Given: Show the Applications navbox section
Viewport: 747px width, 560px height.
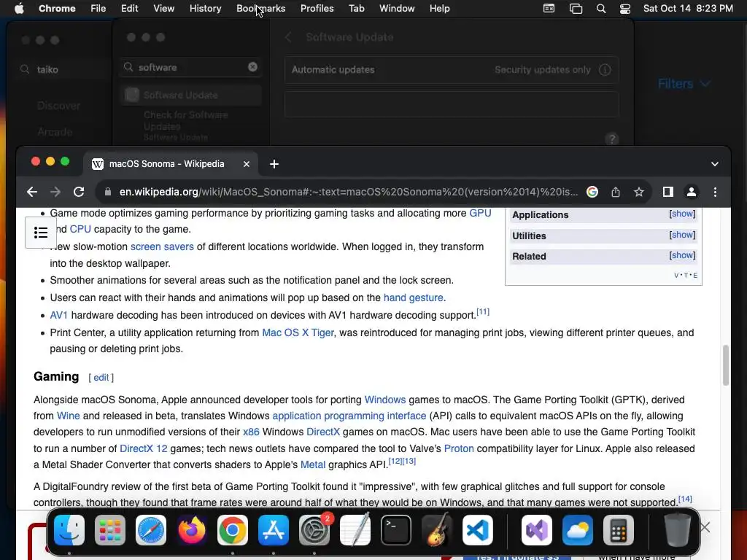Looking at the screenshot, I should (x=682, y=214).
